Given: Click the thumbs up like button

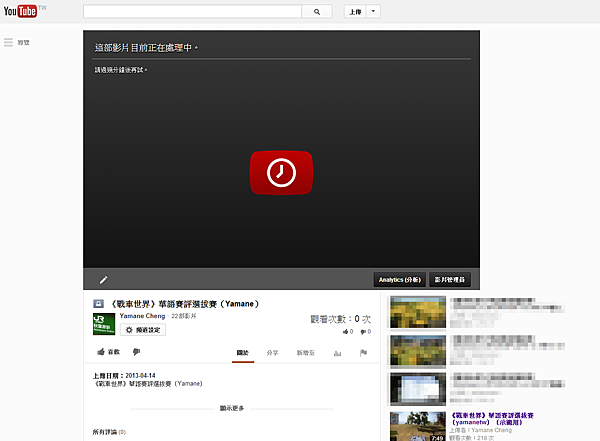Looking at the screenshot, I should (109, 352).
